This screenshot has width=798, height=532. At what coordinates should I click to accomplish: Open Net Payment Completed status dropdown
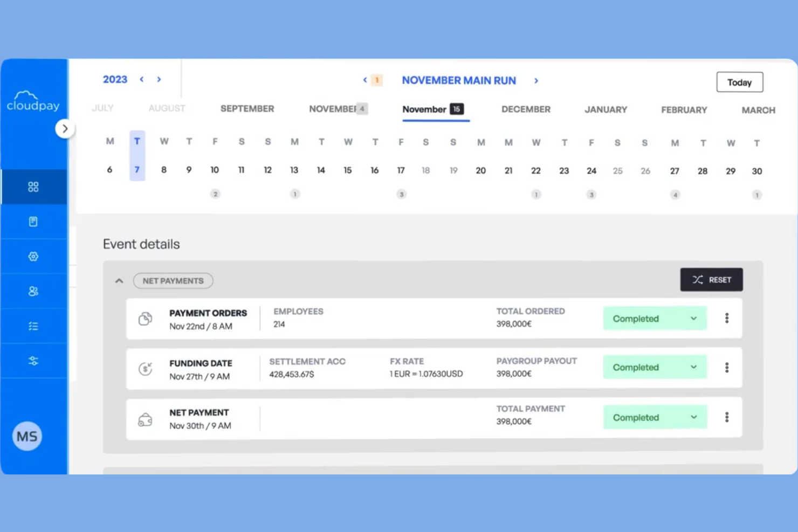click(x=655, y=417)
